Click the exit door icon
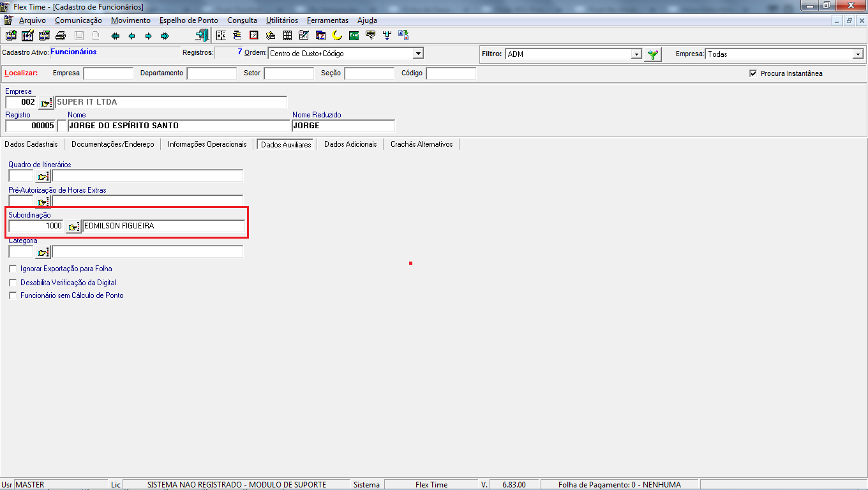 click(202, 36)
